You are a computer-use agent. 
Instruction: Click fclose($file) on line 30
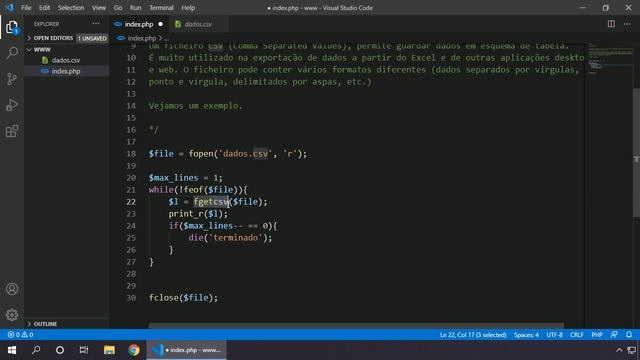[183, 298]
